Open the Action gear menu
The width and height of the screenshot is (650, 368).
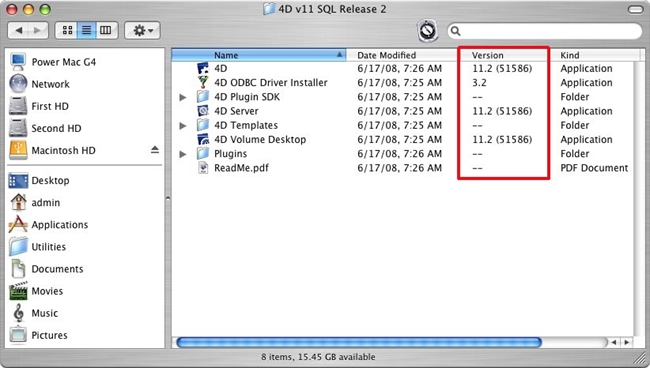[x=142, y=30]
